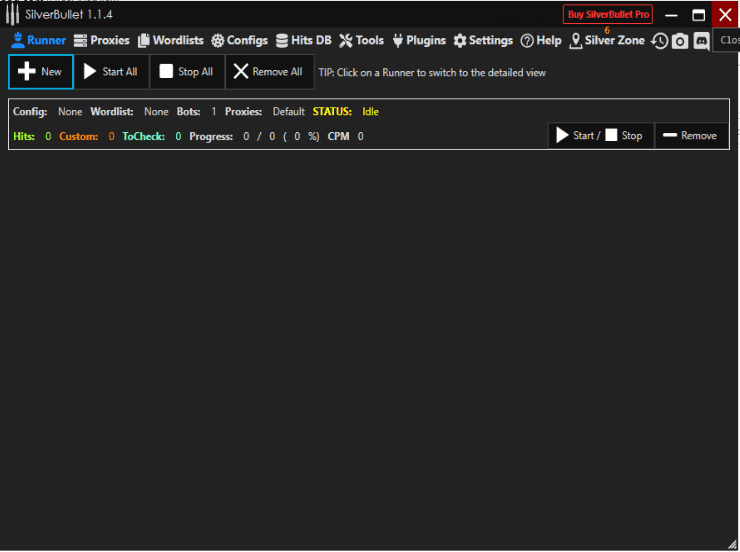Click the history clock icon
740x552 pixels.
click(659, 41)
